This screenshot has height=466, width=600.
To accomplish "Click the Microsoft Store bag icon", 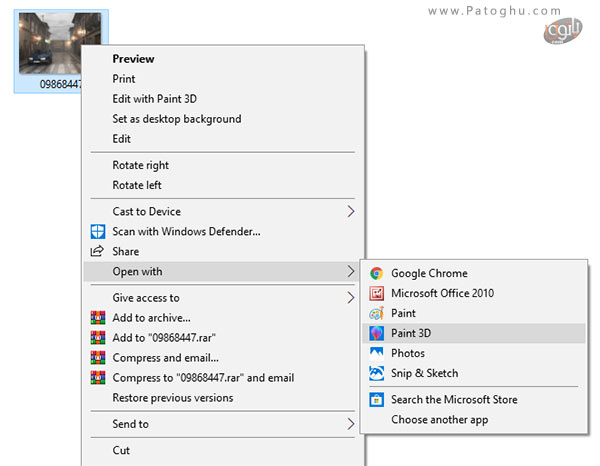I will point(377,399).
